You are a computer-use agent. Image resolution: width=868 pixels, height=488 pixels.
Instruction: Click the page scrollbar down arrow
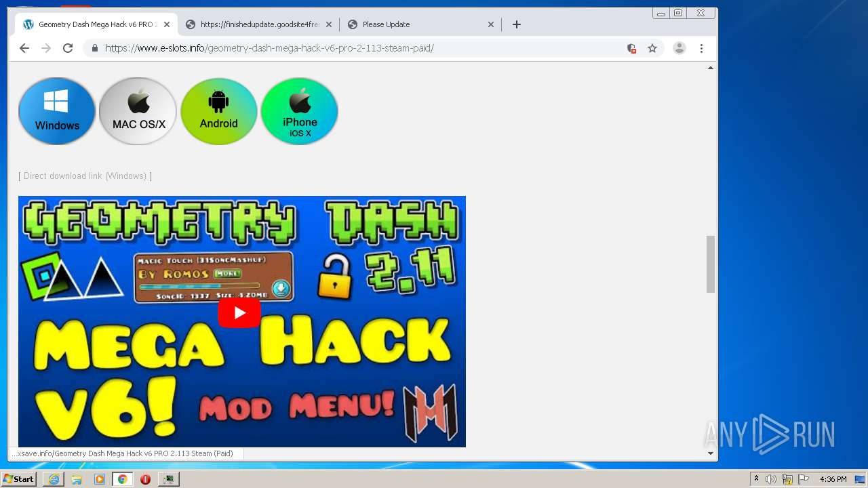click(711, 453)
